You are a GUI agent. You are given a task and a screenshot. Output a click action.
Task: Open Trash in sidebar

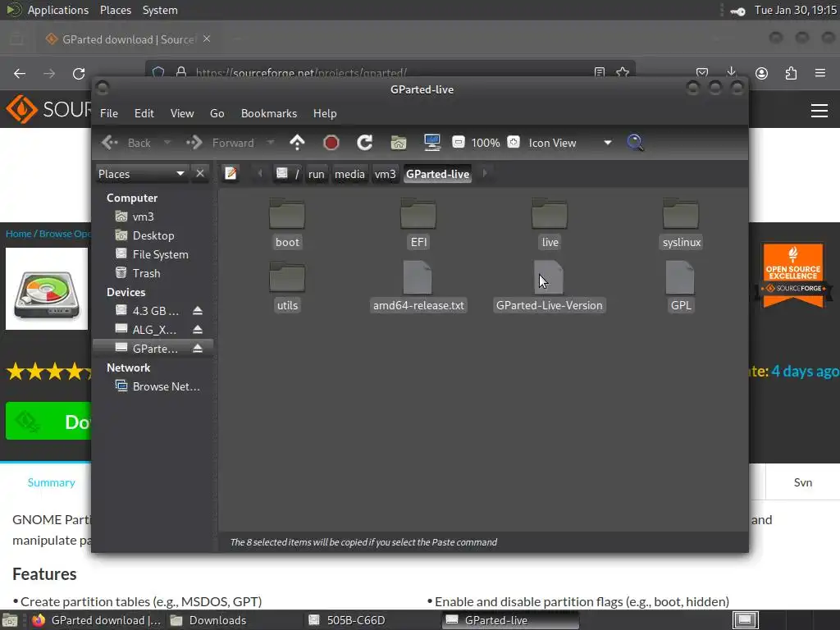pyautogui.click(x=146, y=273)
